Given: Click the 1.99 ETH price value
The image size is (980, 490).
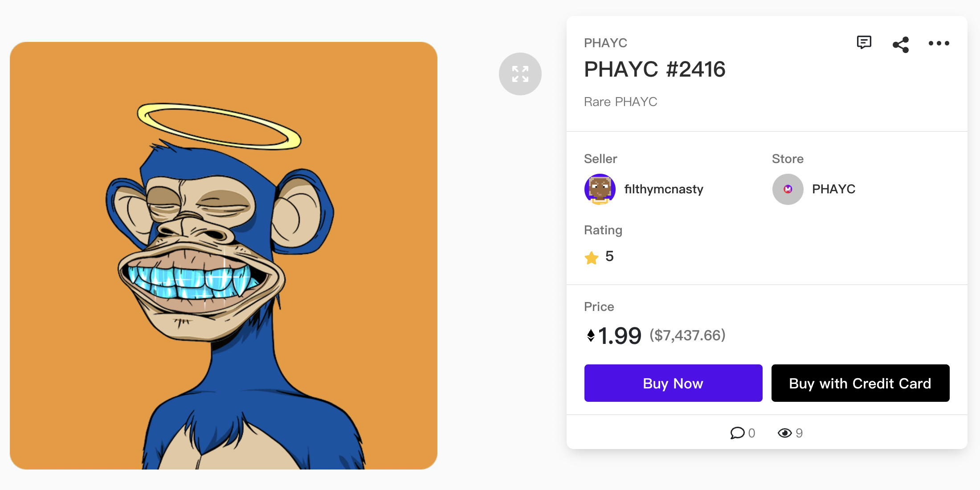Looking at the screenshot, I should tap(620, 336).
